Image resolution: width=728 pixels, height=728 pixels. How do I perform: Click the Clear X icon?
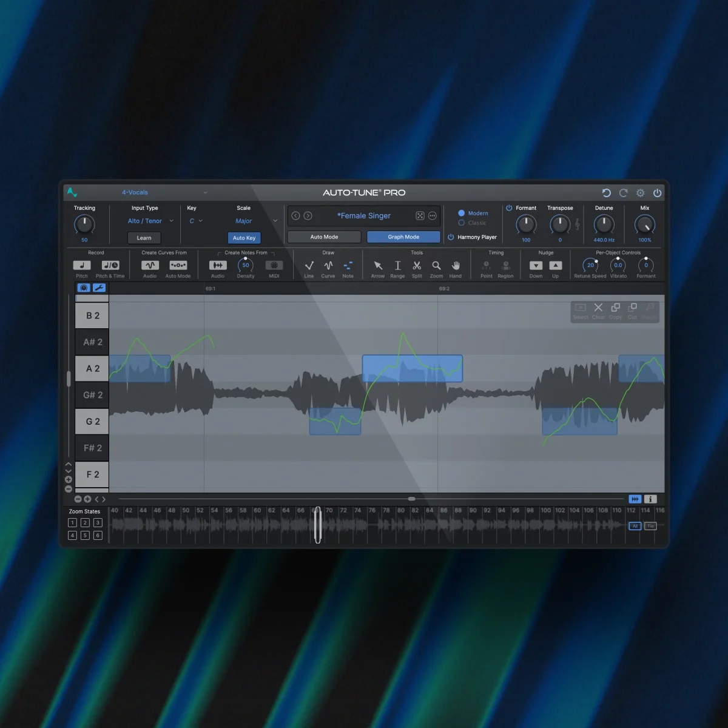point(598,308)
